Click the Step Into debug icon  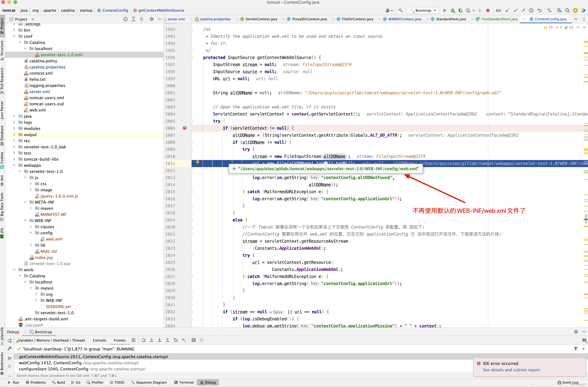(151, 340)
